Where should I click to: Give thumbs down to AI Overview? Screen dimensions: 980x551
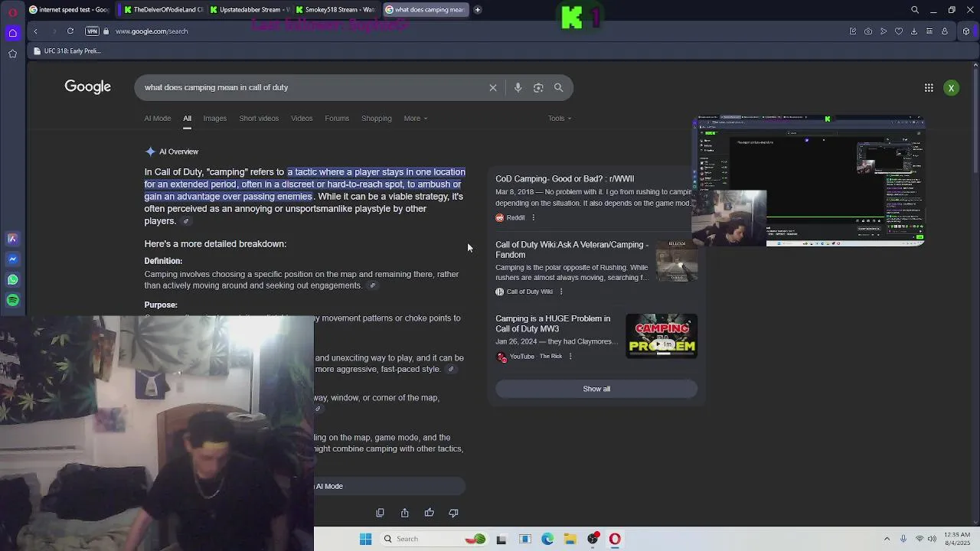click(453, 514)
